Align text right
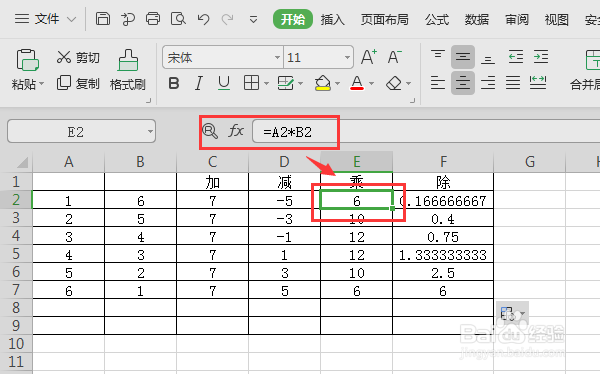Viewport: 600px width, 374px height. 488,83
